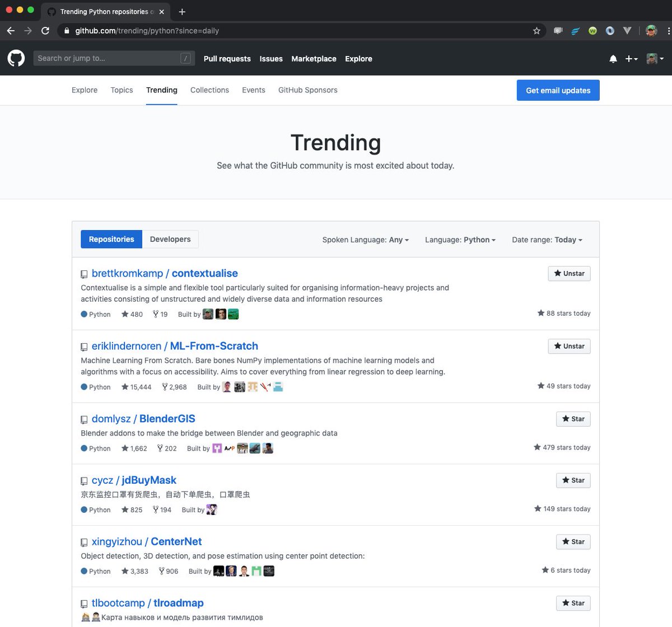The image size is (672, 627).
Task: Open user avatar menu in header
Action: coord(655,59)
